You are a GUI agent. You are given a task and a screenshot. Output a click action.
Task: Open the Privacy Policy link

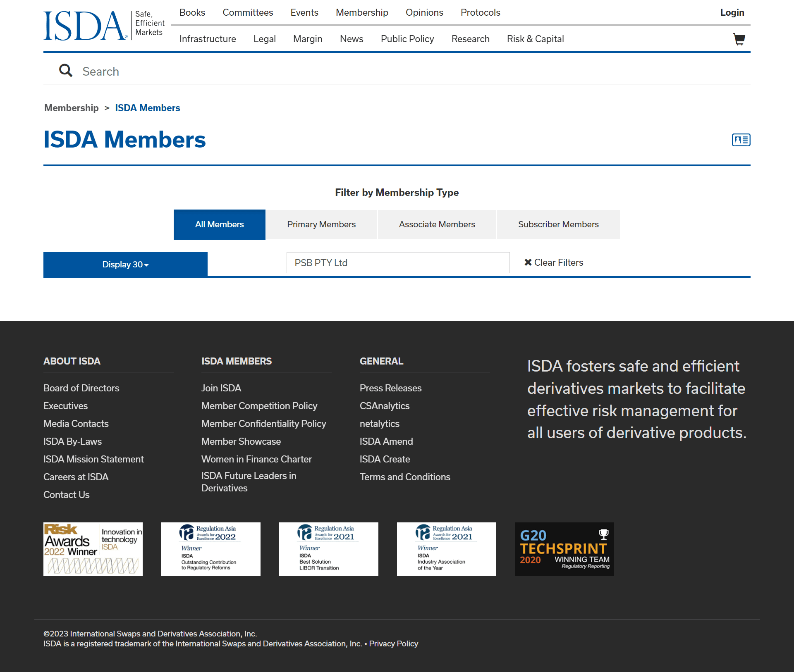(x=394, y=643)
